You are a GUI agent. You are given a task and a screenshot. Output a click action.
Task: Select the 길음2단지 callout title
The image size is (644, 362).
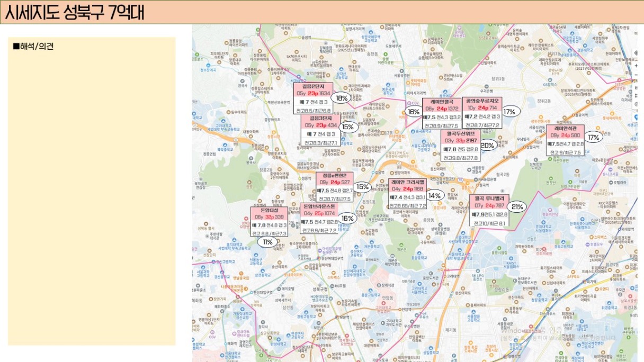pos(314,87)
